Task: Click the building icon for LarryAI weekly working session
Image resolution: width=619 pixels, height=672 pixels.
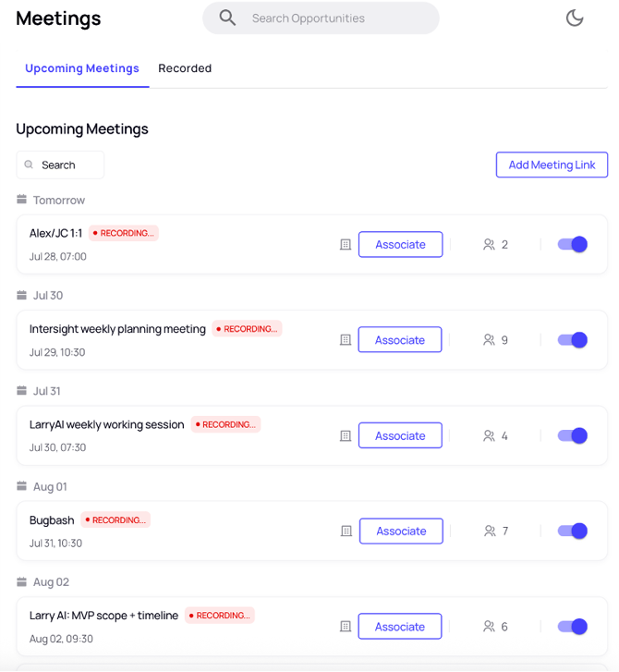Action: click(346, 436)
